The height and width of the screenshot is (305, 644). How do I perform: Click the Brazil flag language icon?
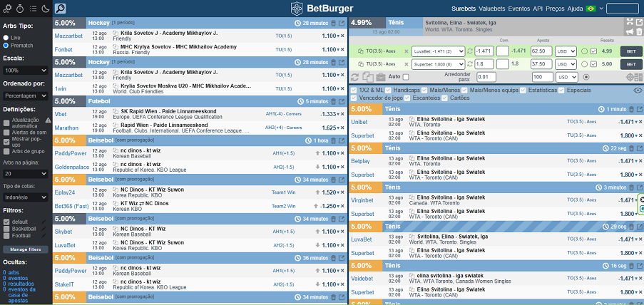(x=591, y=9)
